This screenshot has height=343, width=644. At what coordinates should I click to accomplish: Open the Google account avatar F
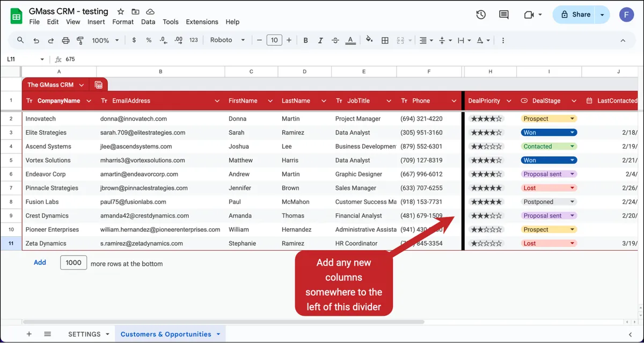627,14
